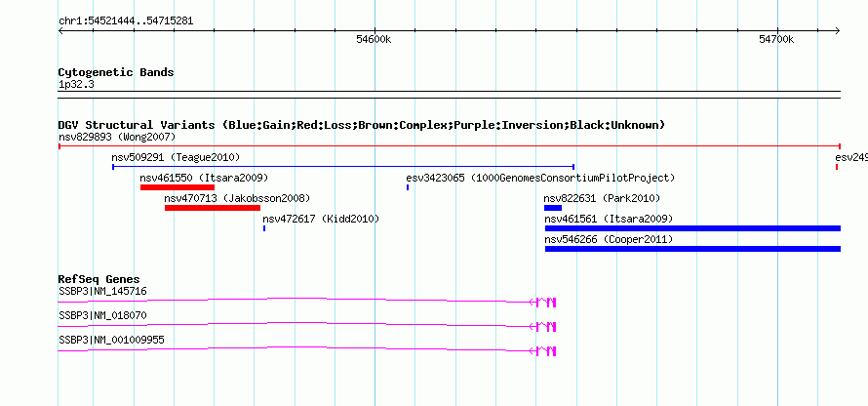Click the nsv822631 (Park2010) label

[x=602, y=198]
